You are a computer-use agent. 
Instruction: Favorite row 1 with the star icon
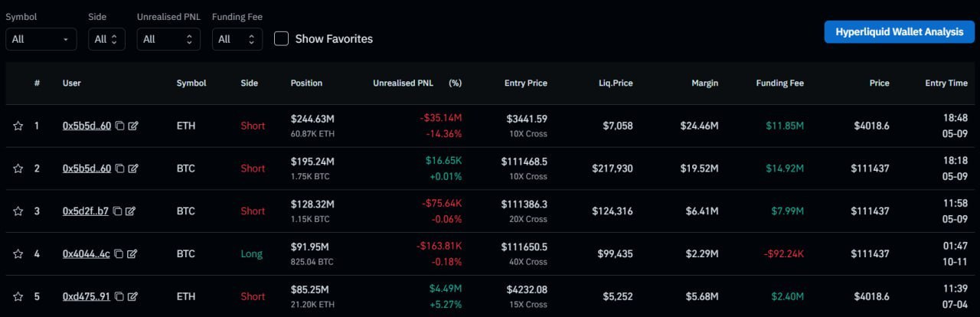point(18,126)
